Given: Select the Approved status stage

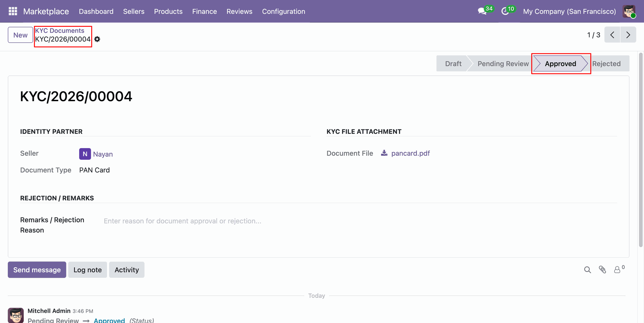Looking at the screenshot, I should coord(560,64).
